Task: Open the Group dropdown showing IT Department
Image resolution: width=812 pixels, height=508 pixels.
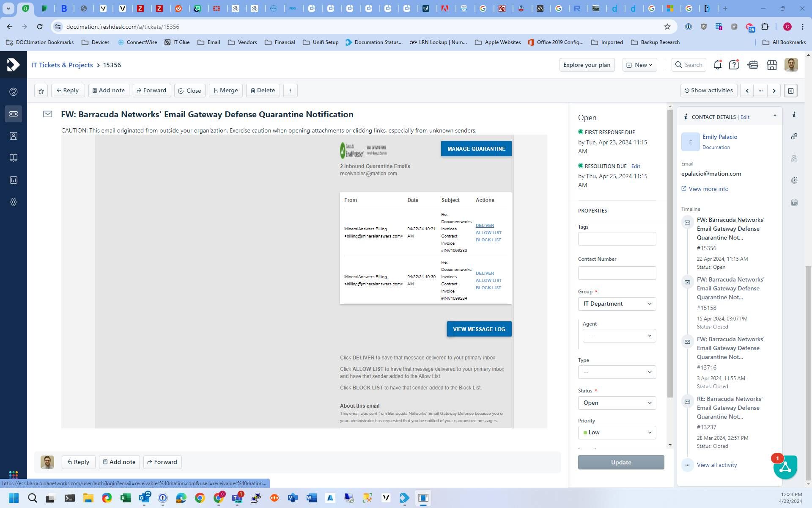Action: pos(617,304)
